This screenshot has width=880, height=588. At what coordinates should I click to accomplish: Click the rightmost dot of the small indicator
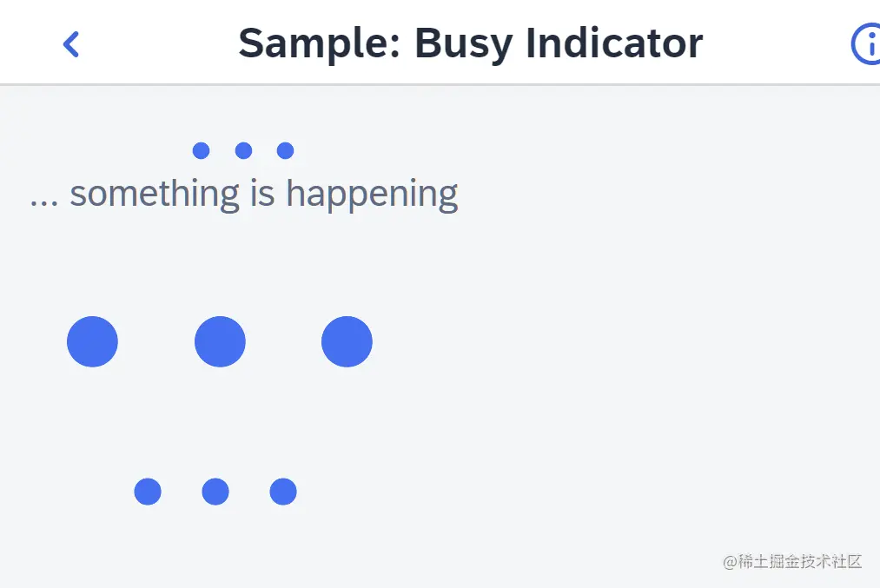pos(284,150)
